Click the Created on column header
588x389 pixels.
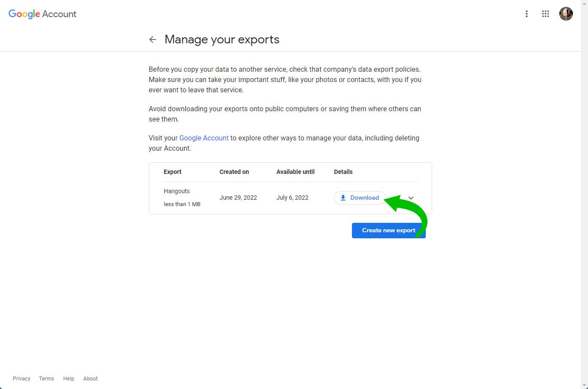coord(234,172)
